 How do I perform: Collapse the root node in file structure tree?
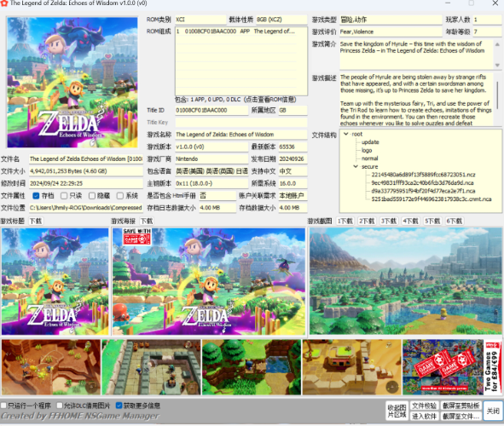[346, 134]
